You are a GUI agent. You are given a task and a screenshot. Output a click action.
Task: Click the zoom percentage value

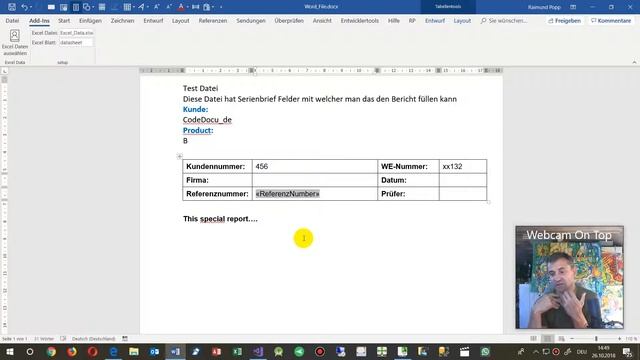tap(631, 339)
